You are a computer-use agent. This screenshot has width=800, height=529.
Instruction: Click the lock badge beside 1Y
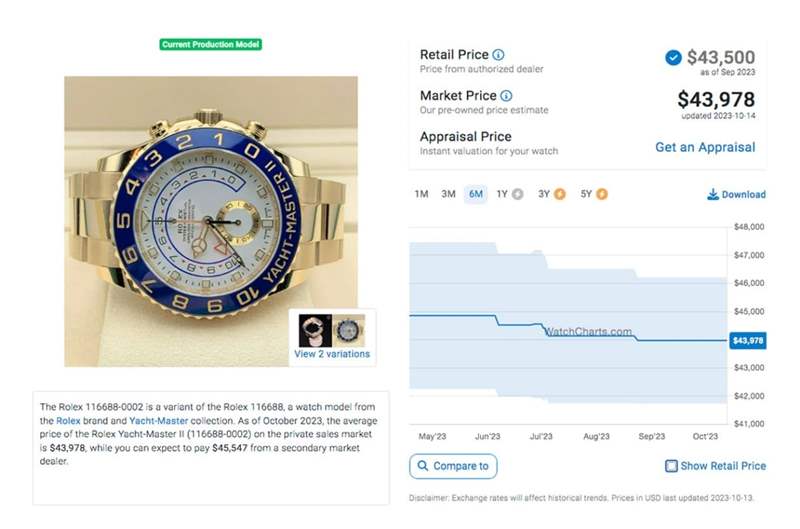[x=517, y=194]
